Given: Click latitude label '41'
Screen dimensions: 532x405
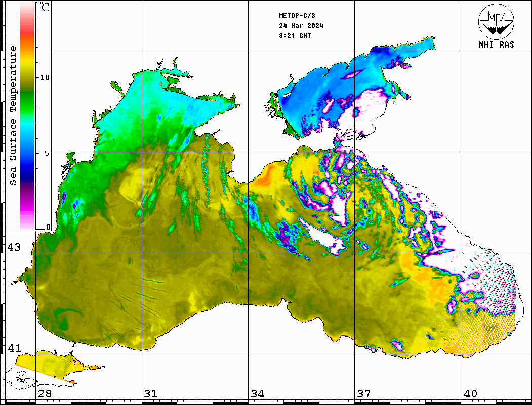Looking at the screenshot, I should click(14, 348).
